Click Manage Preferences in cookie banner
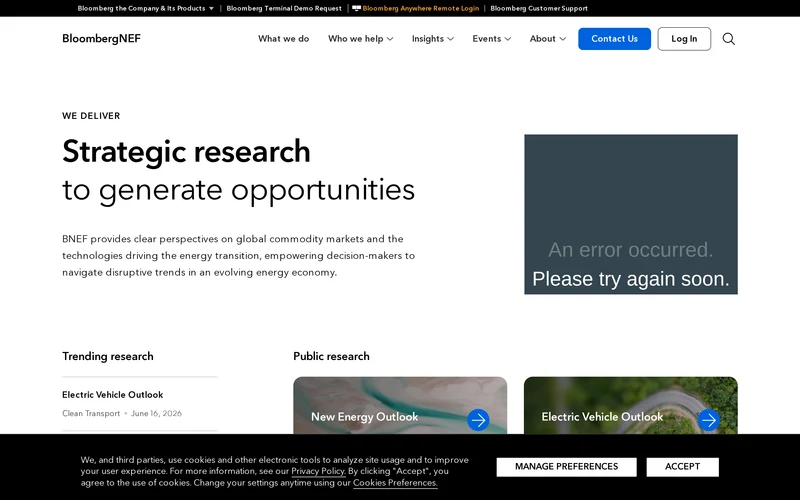800x500 pixels. pos(566,467)
